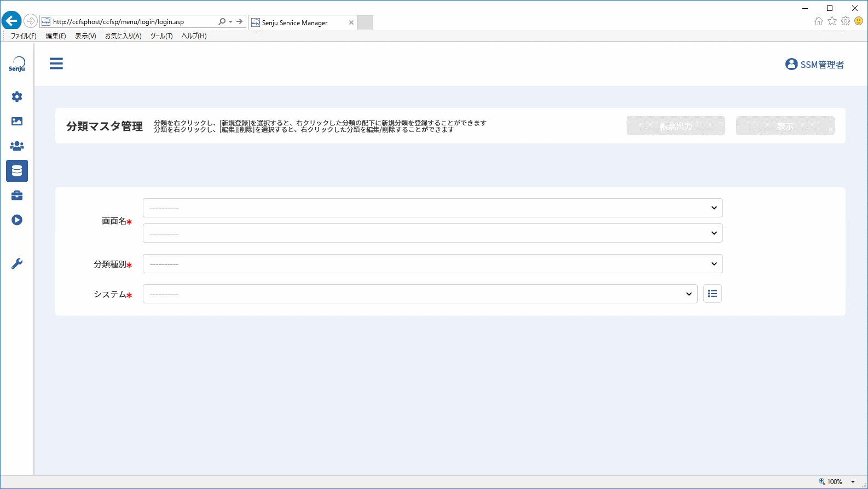The width and height of the screenshot is (868, 489).
Task: Expand the zoom level dropdown arrow
Action: [x=853, y=482]
